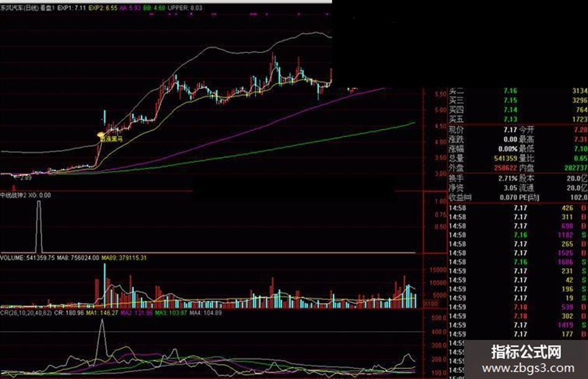The width and height of the screenshot is (588, 379).
Task: Click the 现价 current price label
Action: click(x=456, y=130)
